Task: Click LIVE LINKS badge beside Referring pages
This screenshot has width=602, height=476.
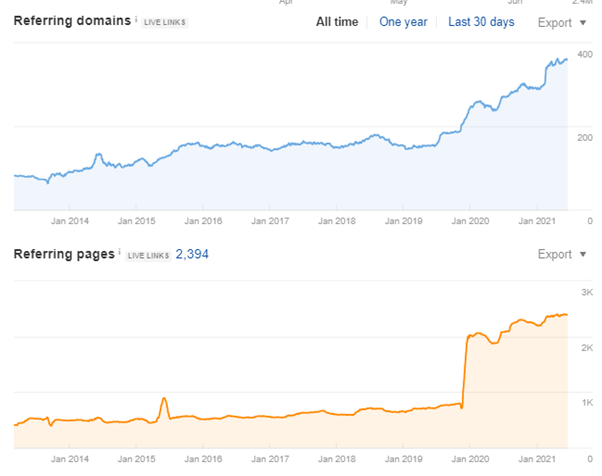Action: [148, 255]
